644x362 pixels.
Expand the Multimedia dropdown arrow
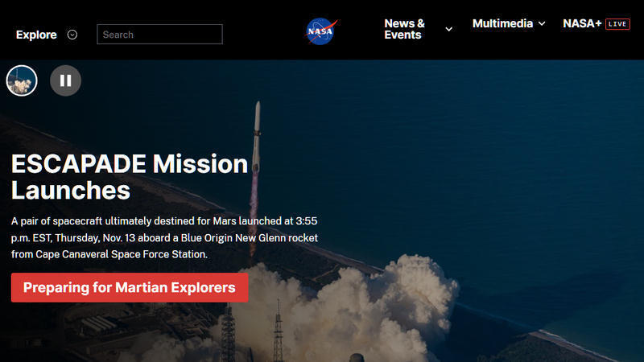click(542, 24)
